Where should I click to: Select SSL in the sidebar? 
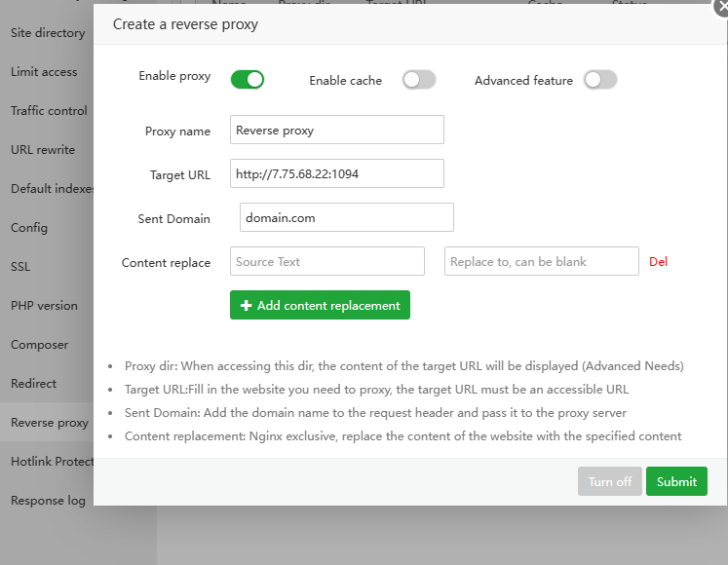click(x=20, y=266)
